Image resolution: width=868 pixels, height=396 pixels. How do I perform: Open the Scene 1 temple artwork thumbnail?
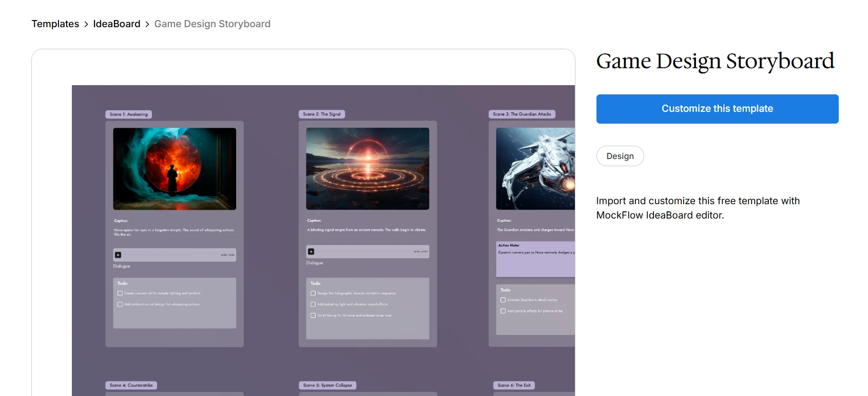click(x=175, y=169)
